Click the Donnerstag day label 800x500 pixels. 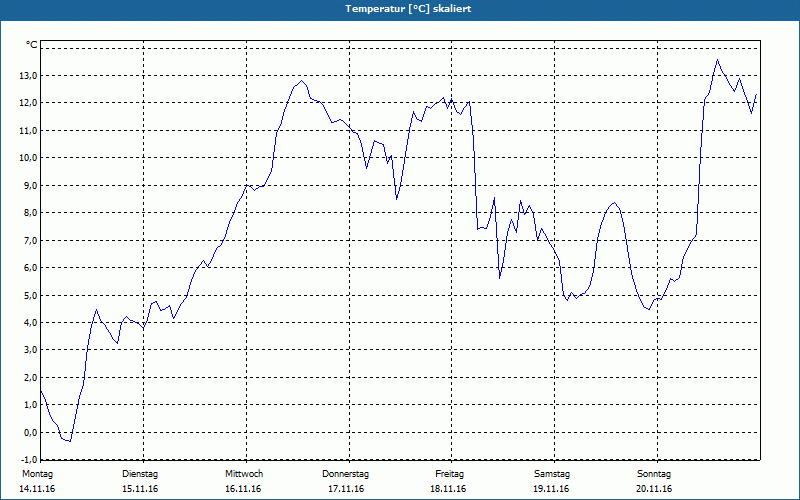(x=345, y=474)
